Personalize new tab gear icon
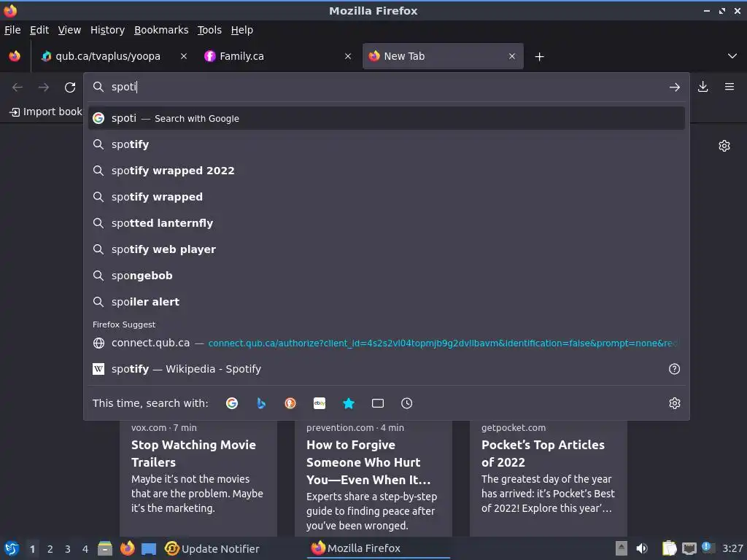747x560 pixels. [724, 146]
